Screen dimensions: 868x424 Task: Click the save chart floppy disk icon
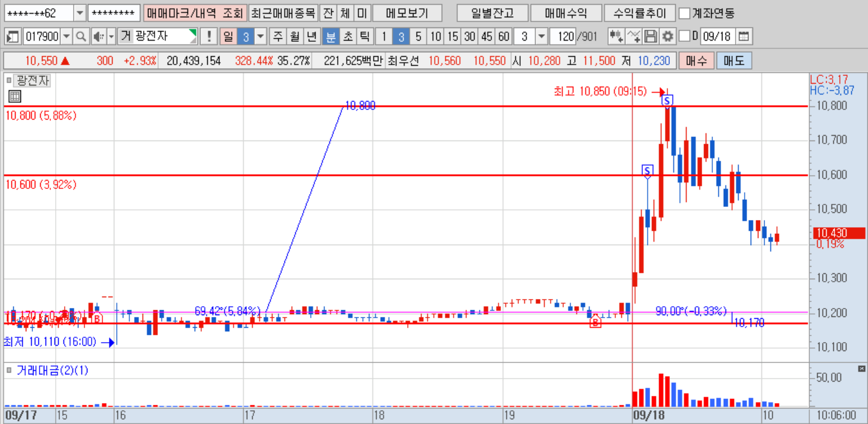[x=651, y=36]
